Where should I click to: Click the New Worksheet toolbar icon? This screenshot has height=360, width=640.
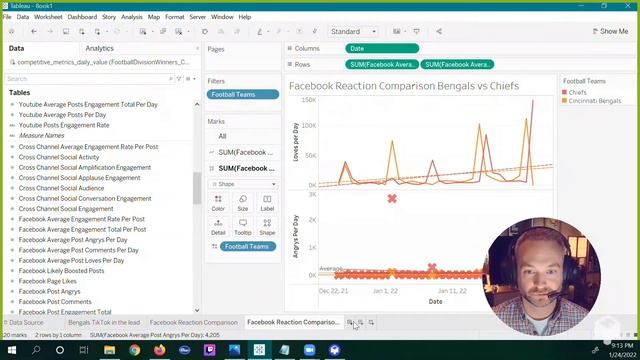[143, 31]
